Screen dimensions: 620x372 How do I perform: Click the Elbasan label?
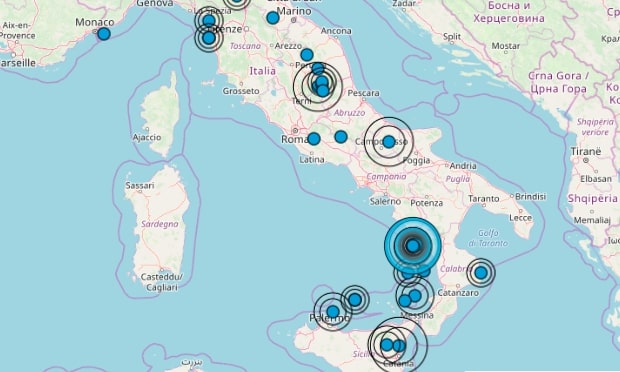click(596, 179)
